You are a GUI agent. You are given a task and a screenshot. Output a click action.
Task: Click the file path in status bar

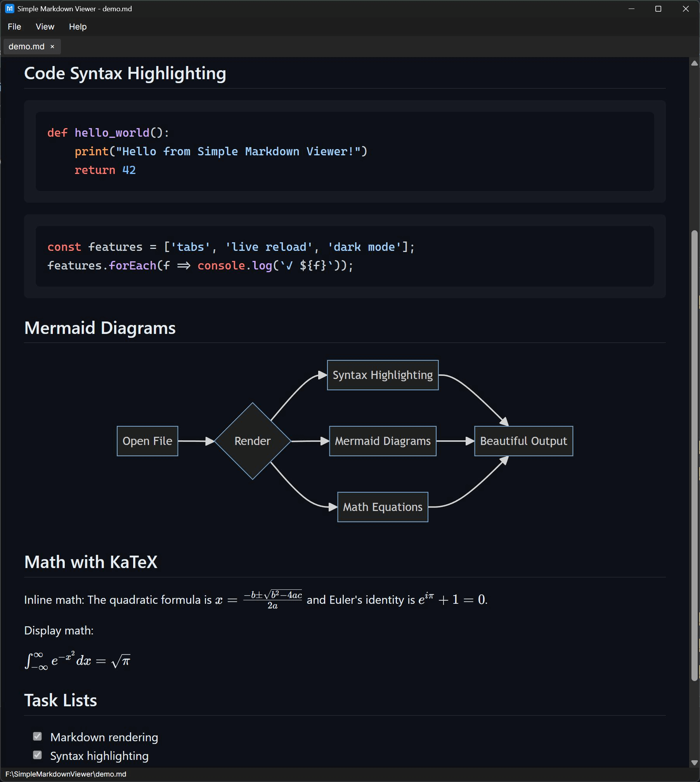coord(66,774)
